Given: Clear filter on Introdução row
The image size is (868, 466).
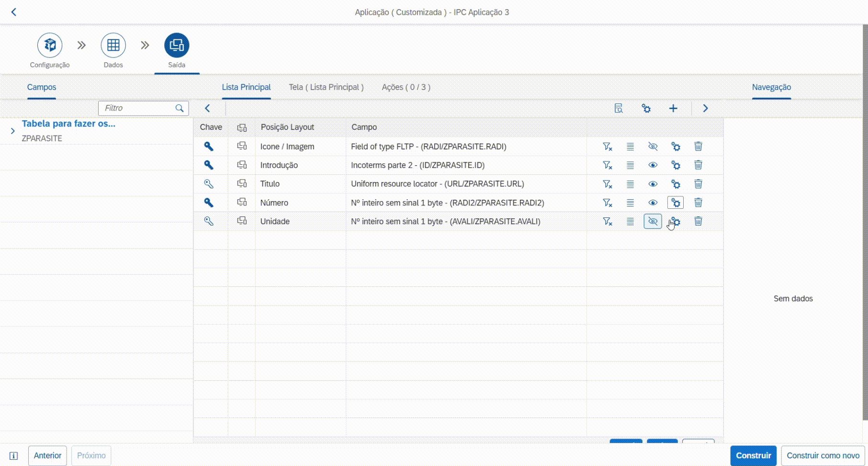Looking at the screenshot, I should click(607, 165).
